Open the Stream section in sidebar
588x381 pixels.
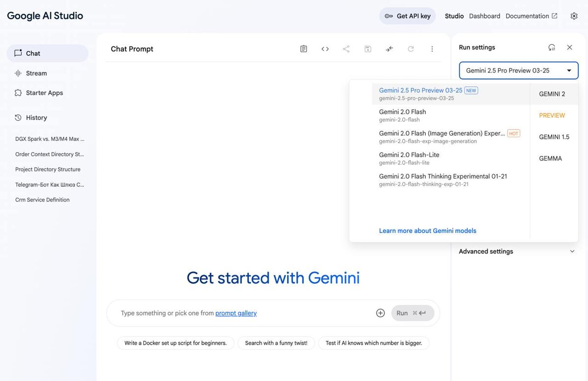point(48,73)
